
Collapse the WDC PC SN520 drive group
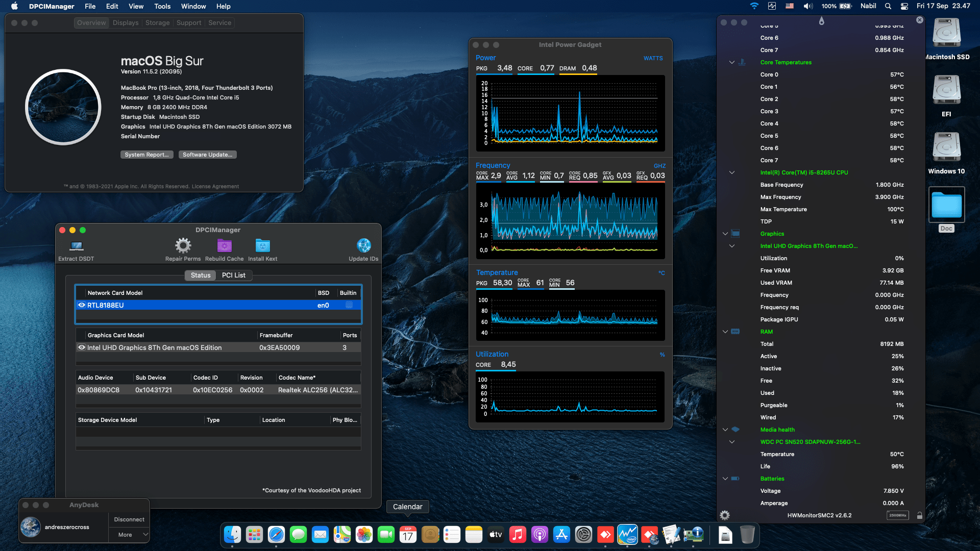tap(731, 442)
